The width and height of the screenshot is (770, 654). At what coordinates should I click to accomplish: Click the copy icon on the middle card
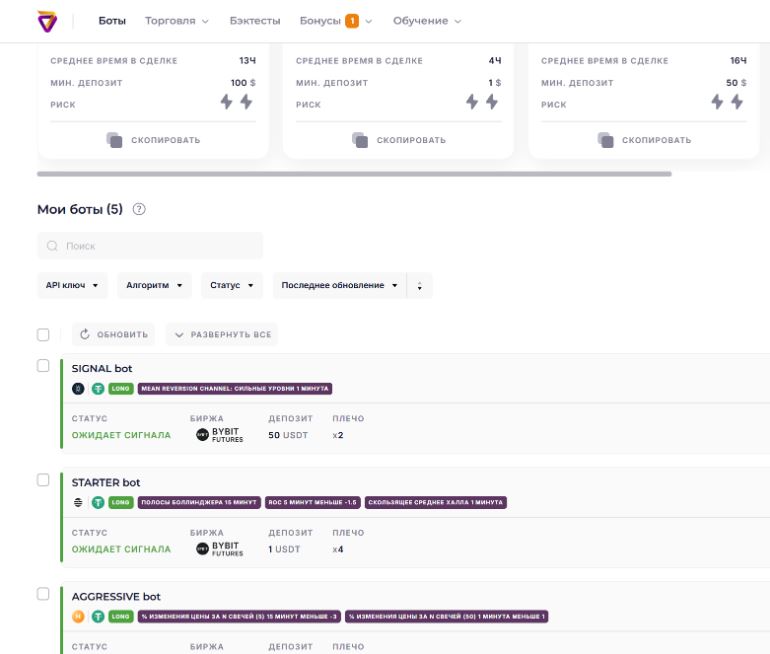pos(360,140)
